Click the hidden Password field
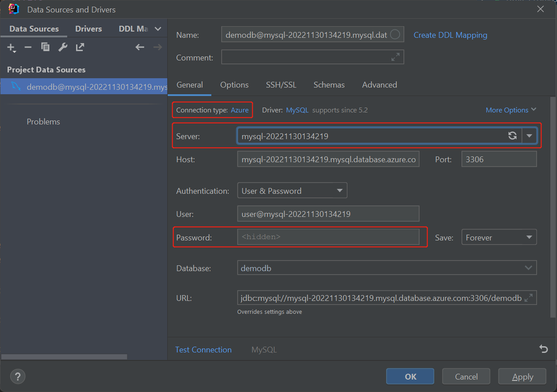The height and width of the screenshot is (392, 557). tap(328, 237)
